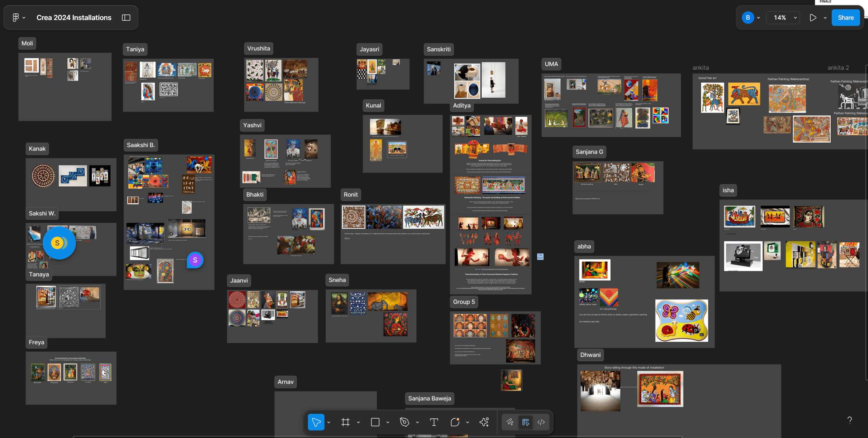
Task: Select the Pen tool
Action: tap(404, 422)
